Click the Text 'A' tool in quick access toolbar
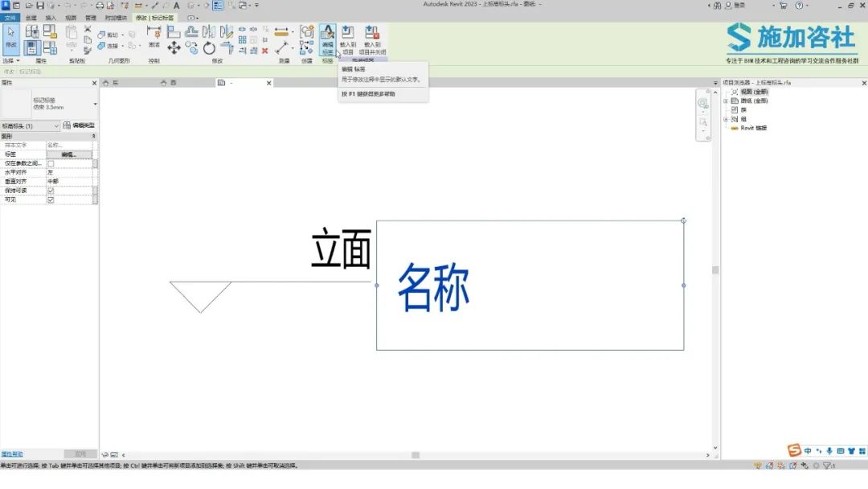The height and width of the screenshot is (489, 868). pyautogui.click(x=177, y=6)
